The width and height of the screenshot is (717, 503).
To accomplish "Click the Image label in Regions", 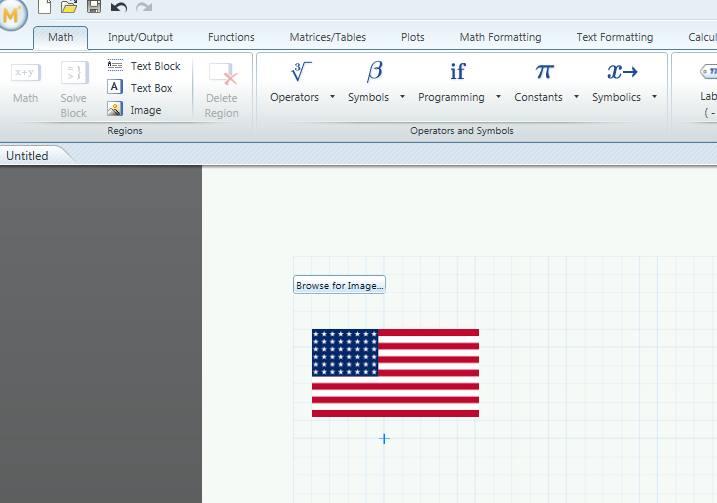I will (145, 110).
